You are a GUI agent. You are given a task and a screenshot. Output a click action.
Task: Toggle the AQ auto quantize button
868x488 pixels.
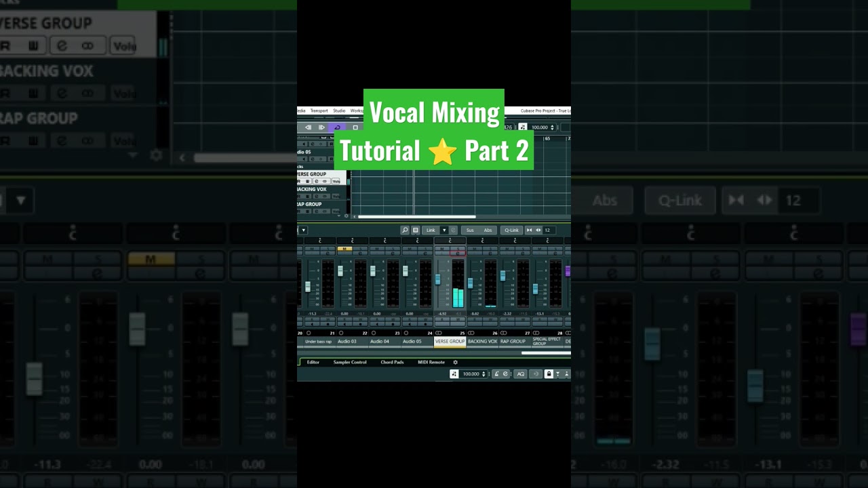(521, 374)
